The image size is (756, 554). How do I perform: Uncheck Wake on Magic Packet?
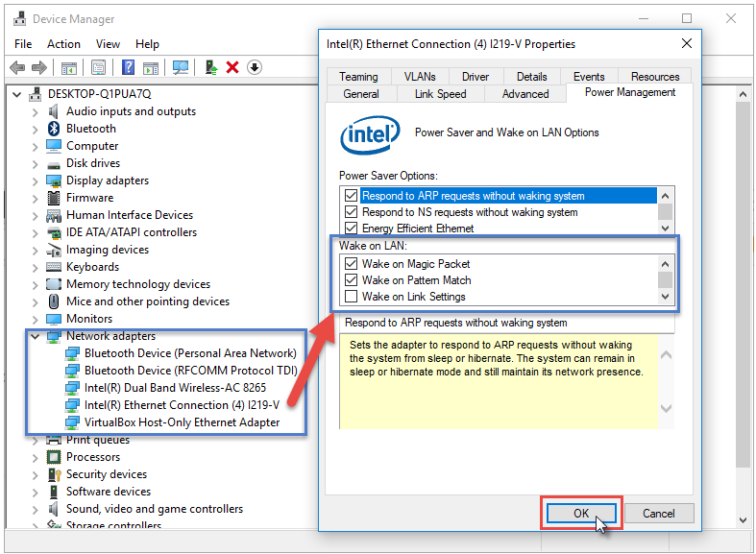351,264
